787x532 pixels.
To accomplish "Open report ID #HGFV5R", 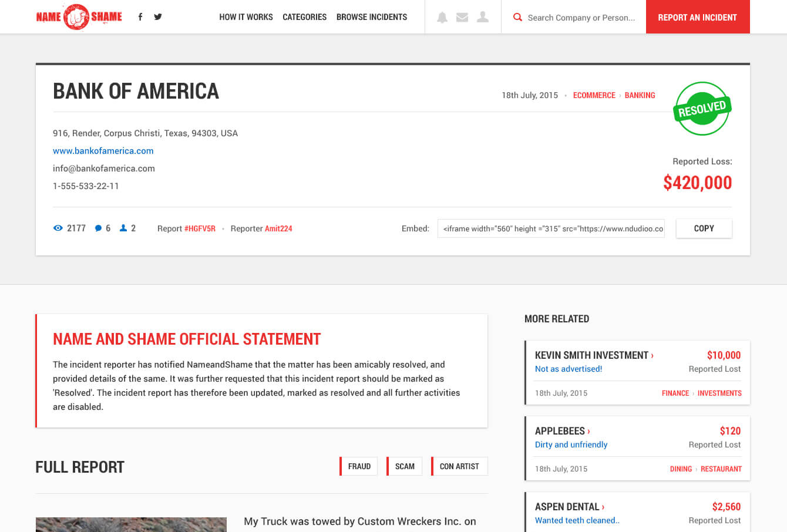I will pos(200,228).
